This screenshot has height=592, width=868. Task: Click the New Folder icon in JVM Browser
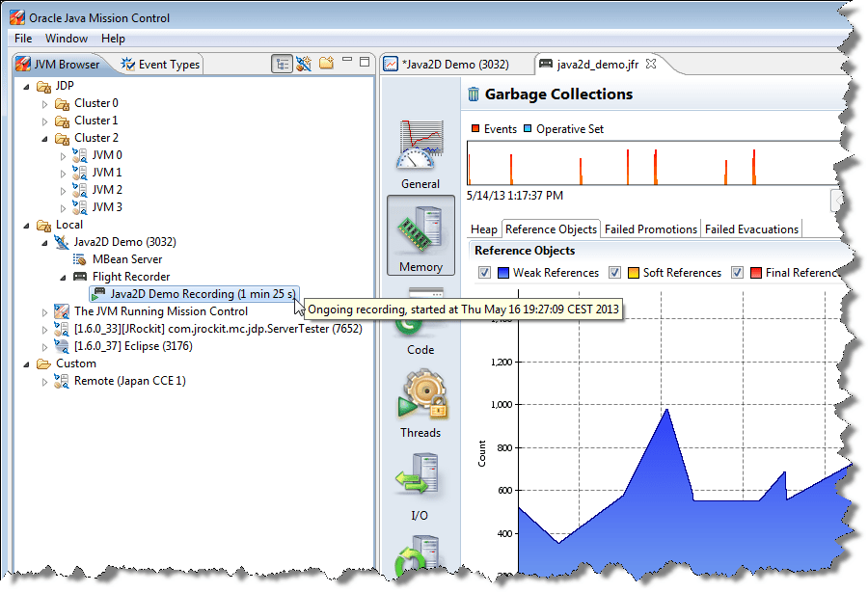coord(325,62)
